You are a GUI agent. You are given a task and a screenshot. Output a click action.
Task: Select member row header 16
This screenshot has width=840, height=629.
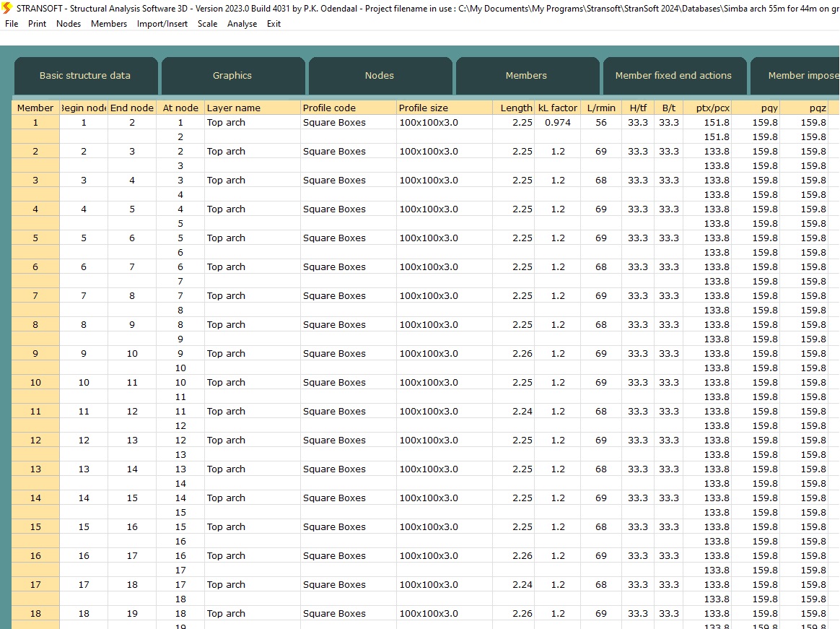35,555
